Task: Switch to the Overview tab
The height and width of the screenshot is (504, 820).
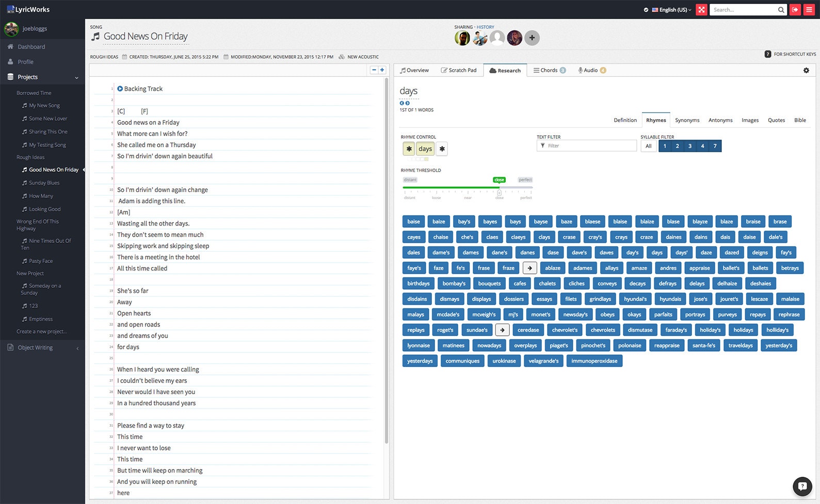Action: (x=414, y=70)
